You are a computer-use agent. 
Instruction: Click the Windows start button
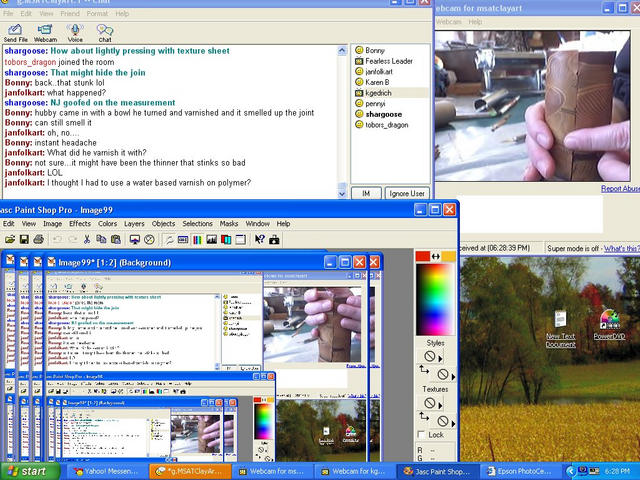(29, 471)
